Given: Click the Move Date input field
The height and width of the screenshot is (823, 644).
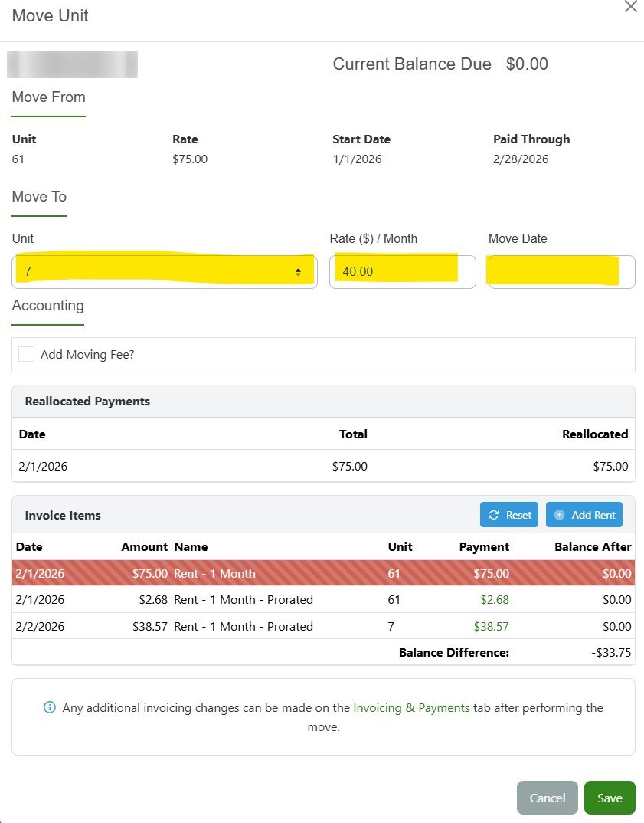Looking at the screenshot, I should [561, 271].
